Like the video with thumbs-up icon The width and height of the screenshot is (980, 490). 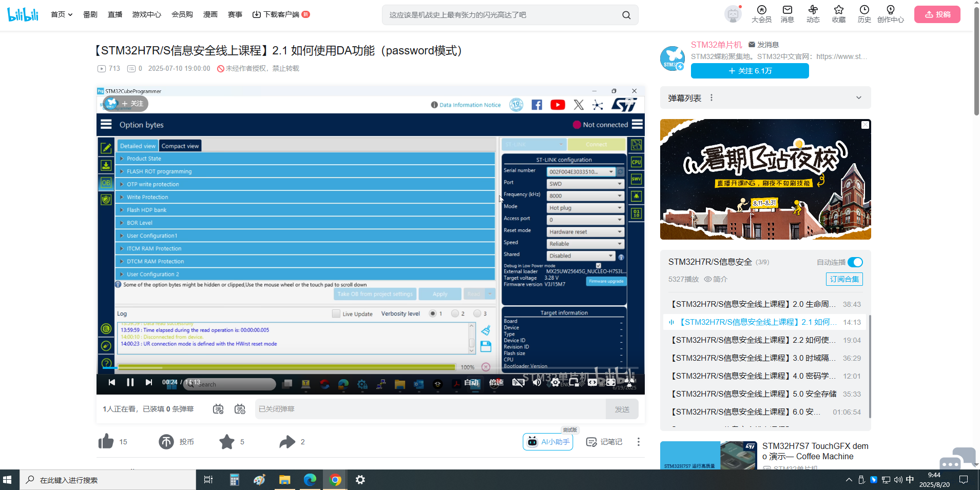point(106,441)
